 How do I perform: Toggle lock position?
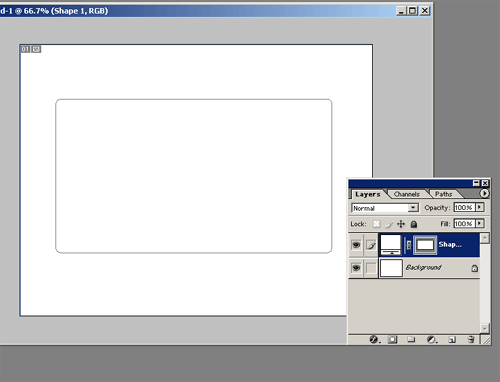[401, 224]
